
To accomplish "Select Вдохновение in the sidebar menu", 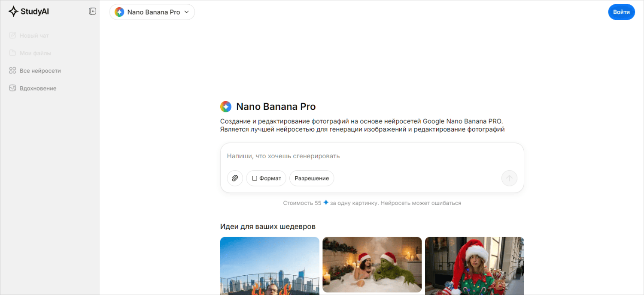I will (x=38, y=88).
